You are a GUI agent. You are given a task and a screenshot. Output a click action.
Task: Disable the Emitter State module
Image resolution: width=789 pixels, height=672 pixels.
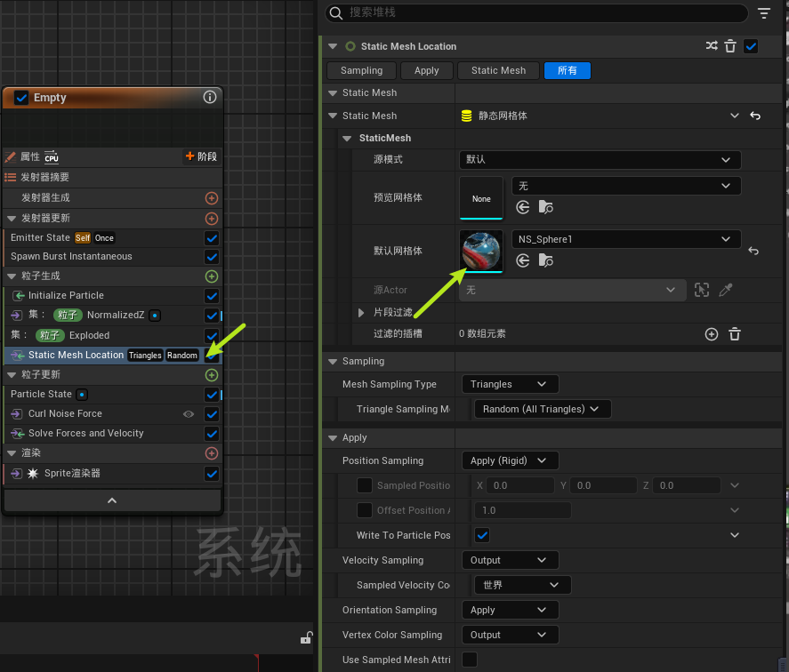(212, 238)
